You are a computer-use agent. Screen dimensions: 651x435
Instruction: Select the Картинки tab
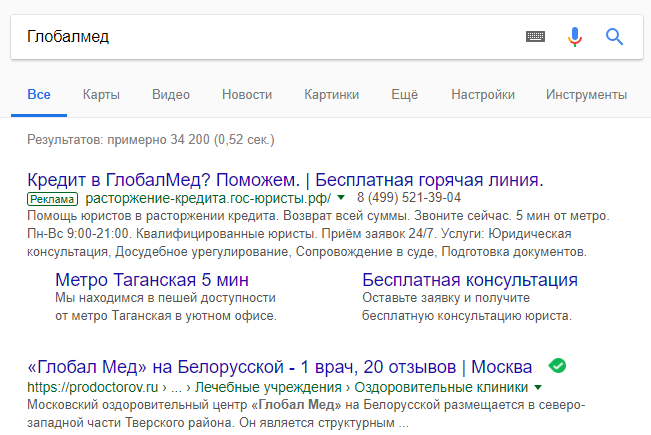pyautogui.click(x=331, y=95)
